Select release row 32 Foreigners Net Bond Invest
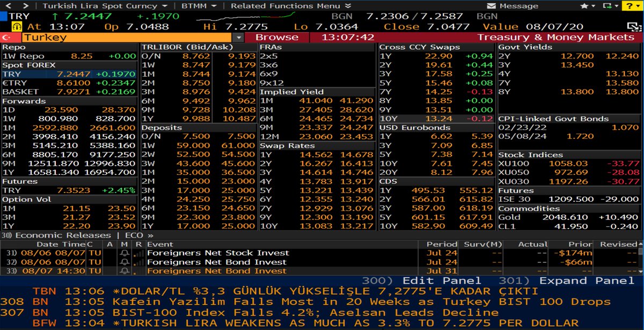Screen dimensions: 644x330 [319, 262]
